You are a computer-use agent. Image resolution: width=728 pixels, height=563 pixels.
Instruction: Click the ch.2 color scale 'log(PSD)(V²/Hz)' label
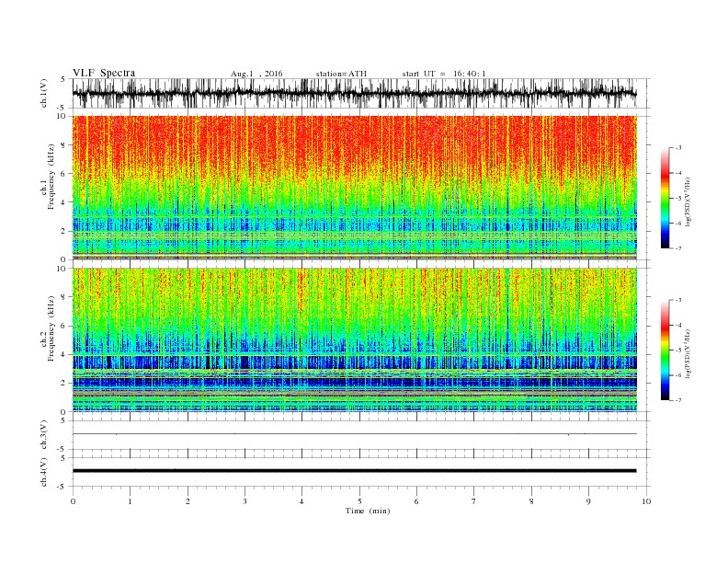click(x=688, y=353)
